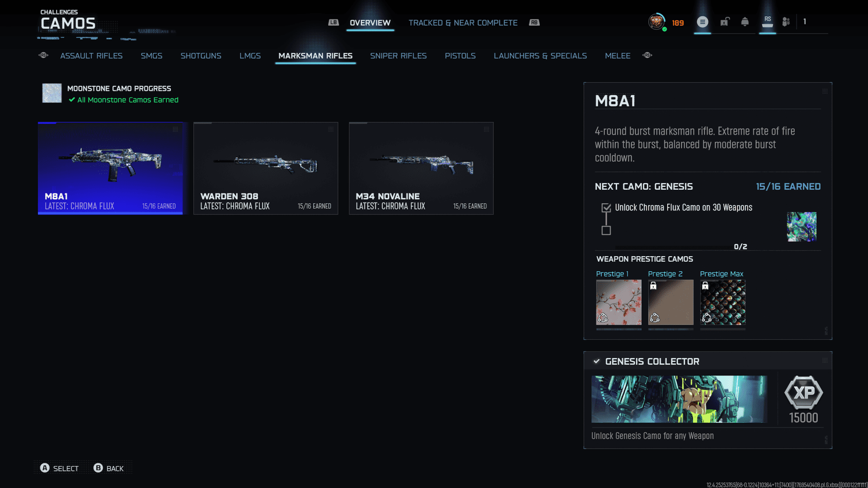
Task: Click the unlock padlock icon in header
Action: pyautogui.click(x=725, y=22)
